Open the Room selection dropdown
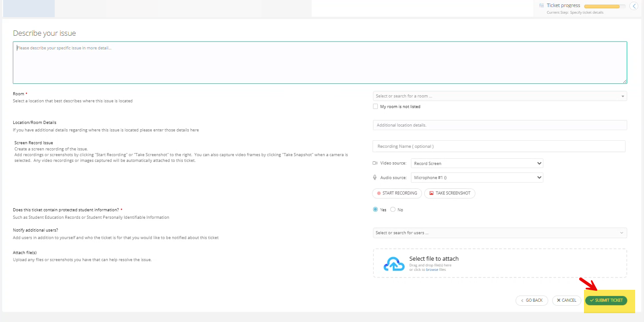The width and height of the screenshot is (644, 322). coord(500,96)
